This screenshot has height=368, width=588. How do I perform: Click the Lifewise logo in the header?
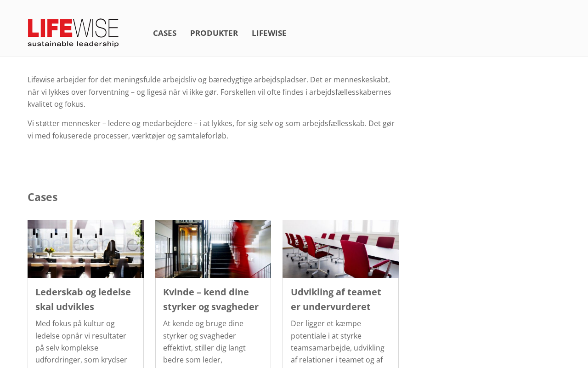(x=73, y=33)
